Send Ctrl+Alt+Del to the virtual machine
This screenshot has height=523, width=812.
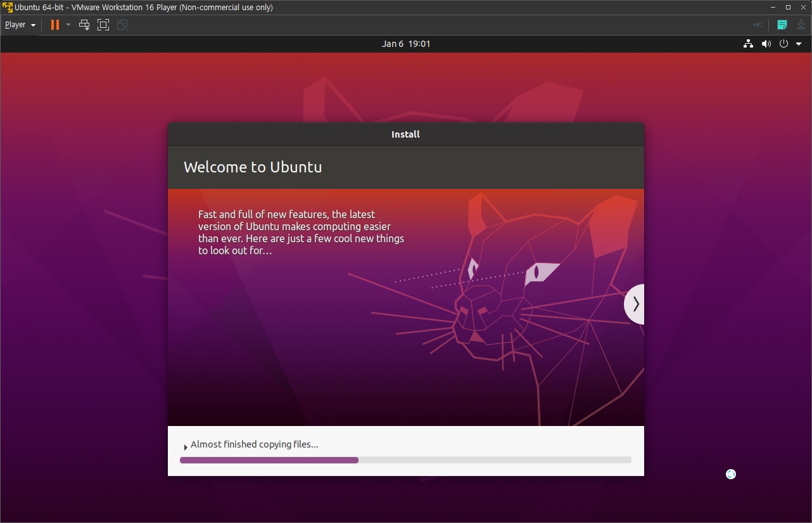(x=84, y=25)
